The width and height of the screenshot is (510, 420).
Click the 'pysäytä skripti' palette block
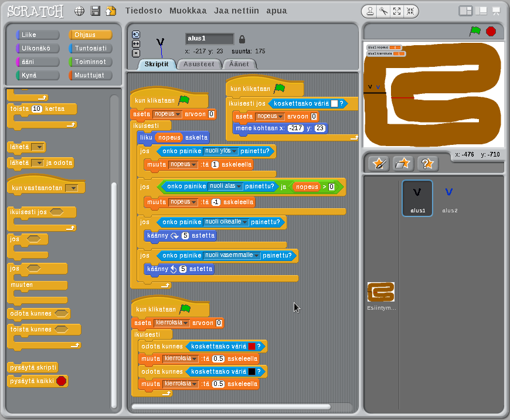coord(33,367)
